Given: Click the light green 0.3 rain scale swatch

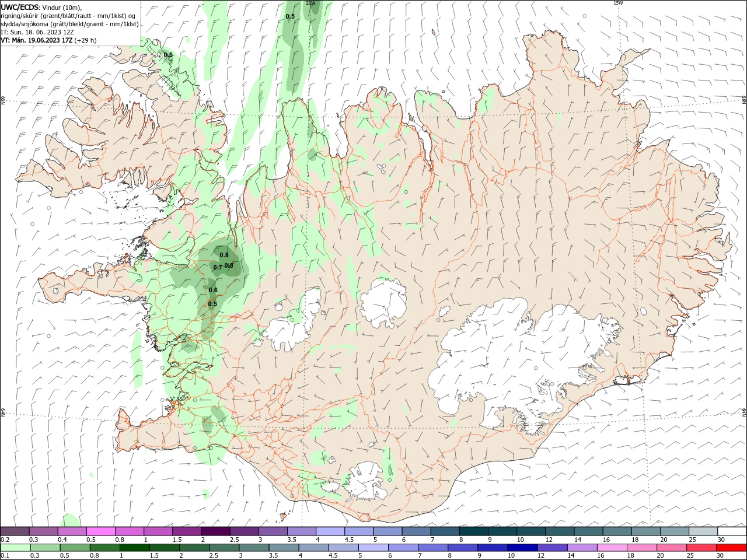Looking at the screenshot, I should click(x=44, y=547).
